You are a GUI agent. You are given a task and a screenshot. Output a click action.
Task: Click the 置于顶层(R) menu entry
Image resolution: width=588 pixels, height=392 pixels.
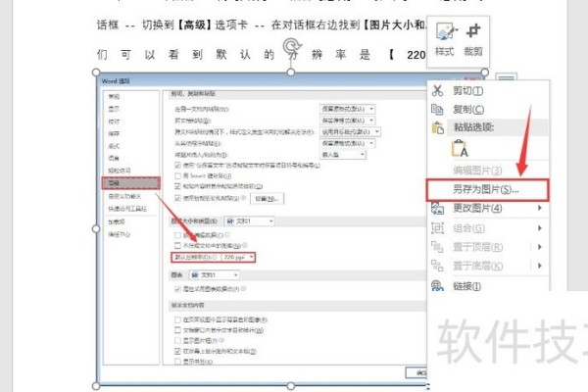(479, 247)
